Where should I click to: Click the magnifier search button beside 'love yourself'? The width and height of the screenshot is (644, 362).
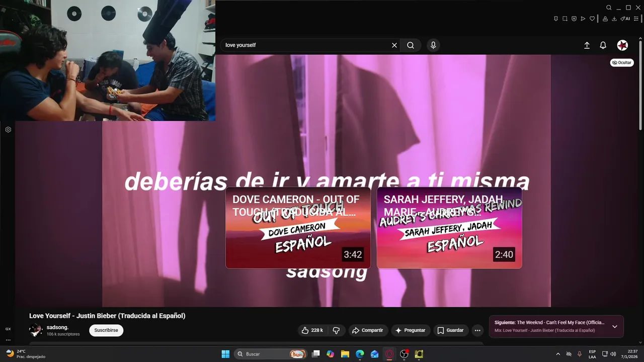point(411,45)
